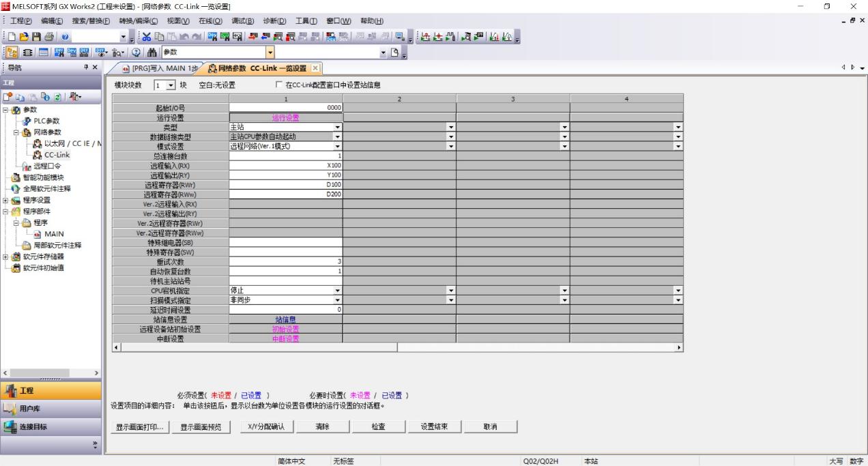Click the 清除 button
The height and width of the screenshot is (466, 868).
(x=323, y=426)
